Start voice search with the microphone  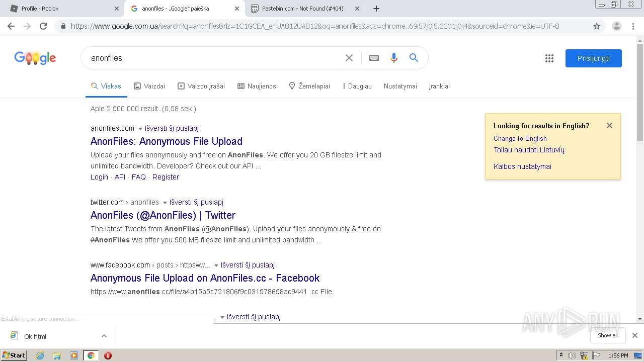[394, 58]
